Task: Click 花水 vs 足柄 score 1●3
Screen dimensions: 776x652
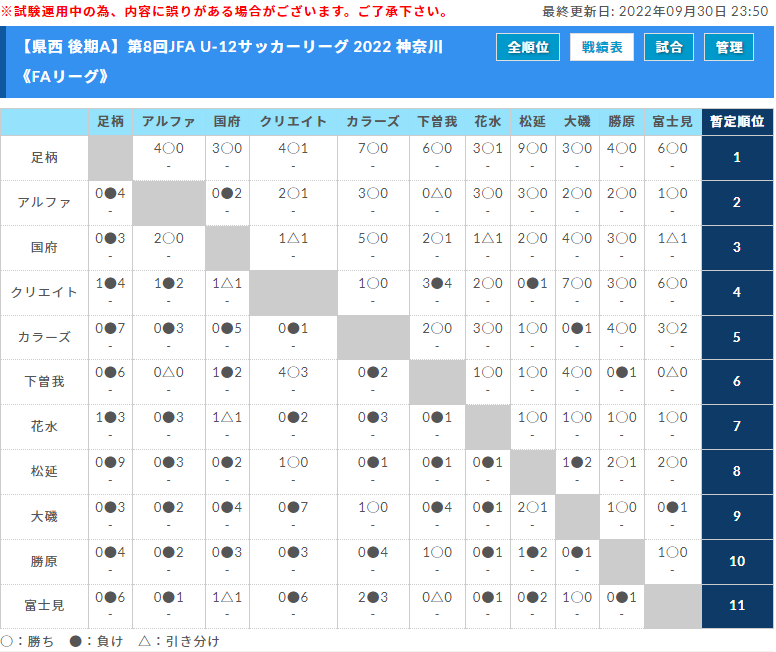Action: [x=110, y=418]
